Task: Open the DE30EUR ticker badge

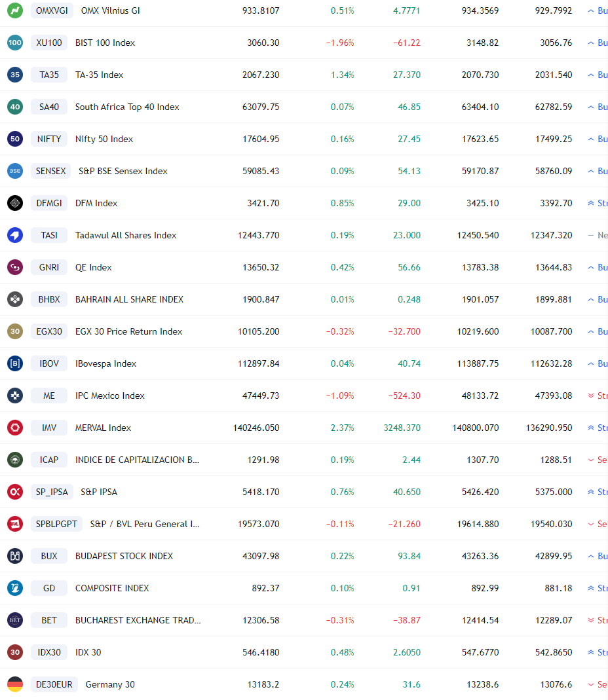Action: click(54, 684)
